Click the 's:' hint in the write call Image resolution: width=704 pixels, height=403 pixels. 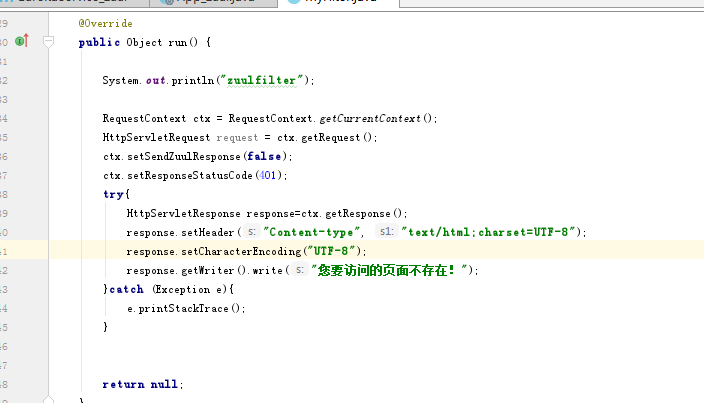[x=299, y=270]
